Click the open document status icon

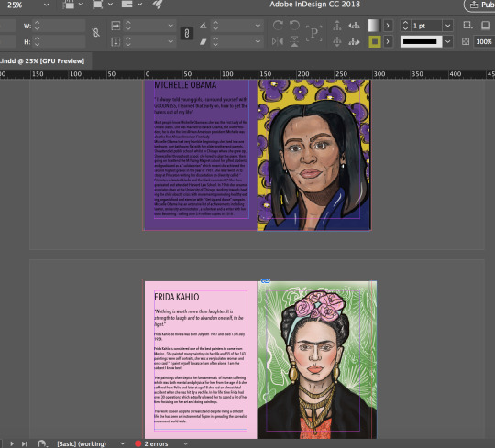pyautogui.click(x=42, y=443)
